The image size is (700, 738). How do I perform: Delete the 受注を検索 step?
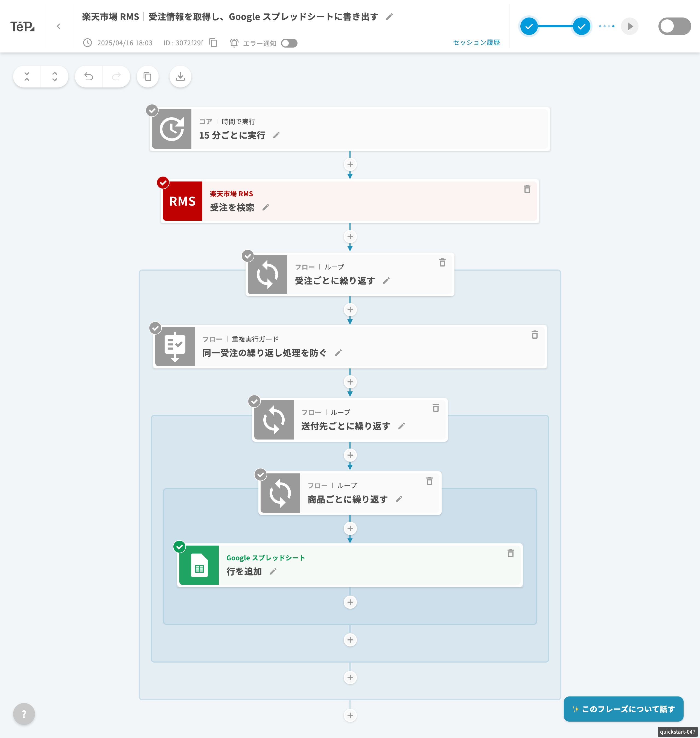(527, 189)
